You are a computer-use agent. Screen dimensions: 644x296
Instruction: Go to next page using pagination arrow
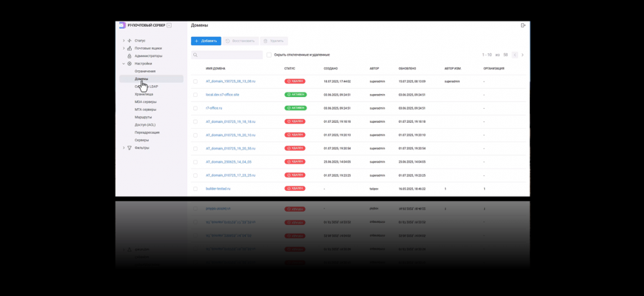(x=523, y=55)
